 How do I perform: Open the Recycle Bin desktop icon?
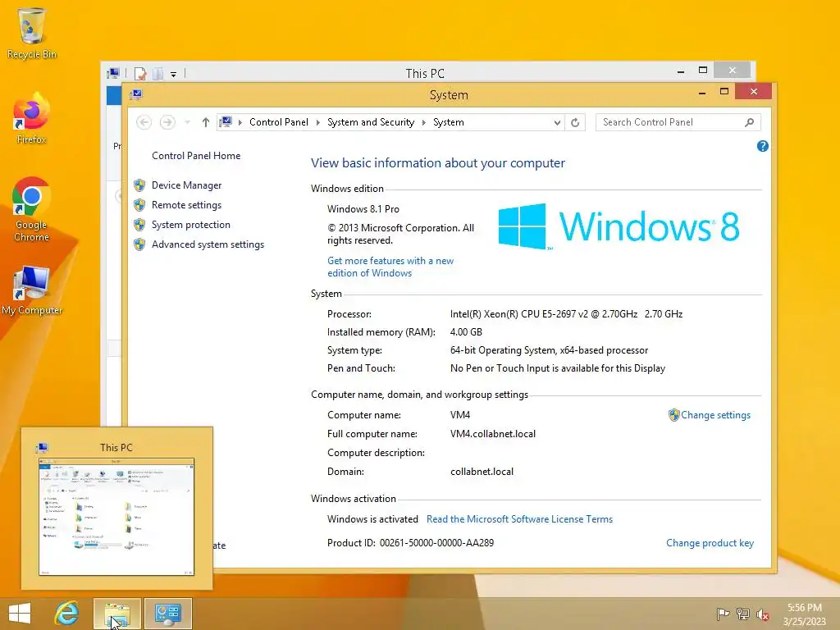click(32, 33)
